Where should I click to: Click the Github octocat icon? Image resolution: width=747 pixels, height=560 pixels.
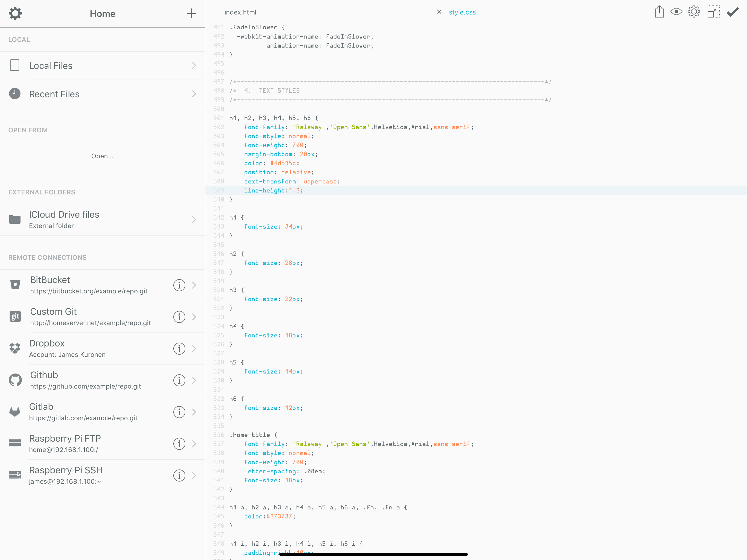coord(15,380)
